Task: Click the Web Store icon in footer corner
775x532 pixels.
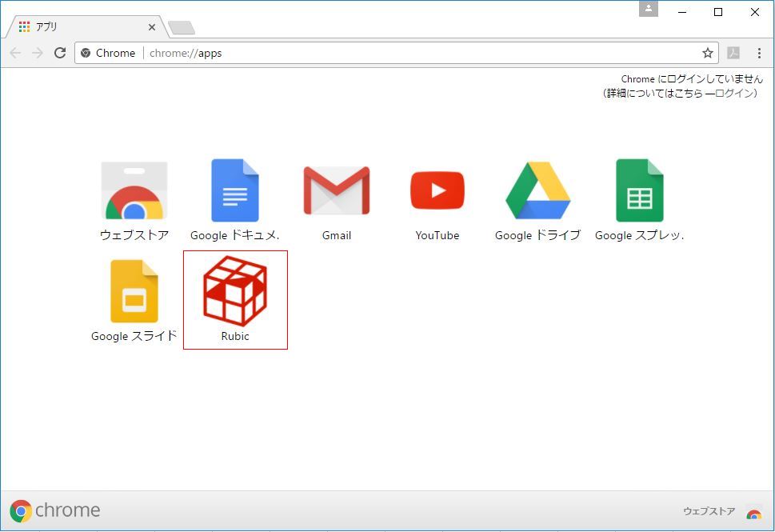Action: [x=753, y=512]
